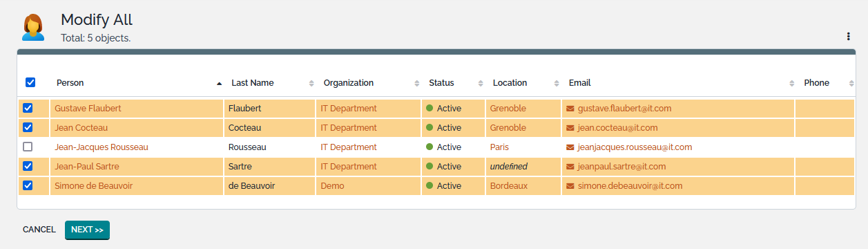
Task: Click envelope icon beside jeanjacques.rousseau@it.com
Action: [x=570, y=147]
